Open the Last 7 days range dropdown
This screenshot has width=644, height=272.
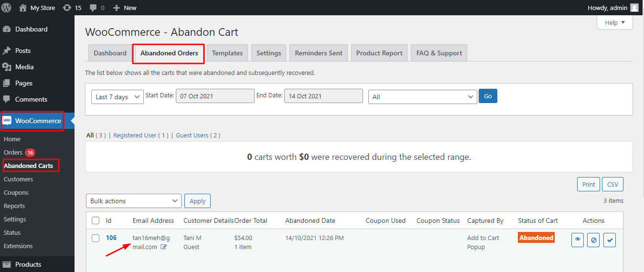pyautogui.click(x=118, y=97)
